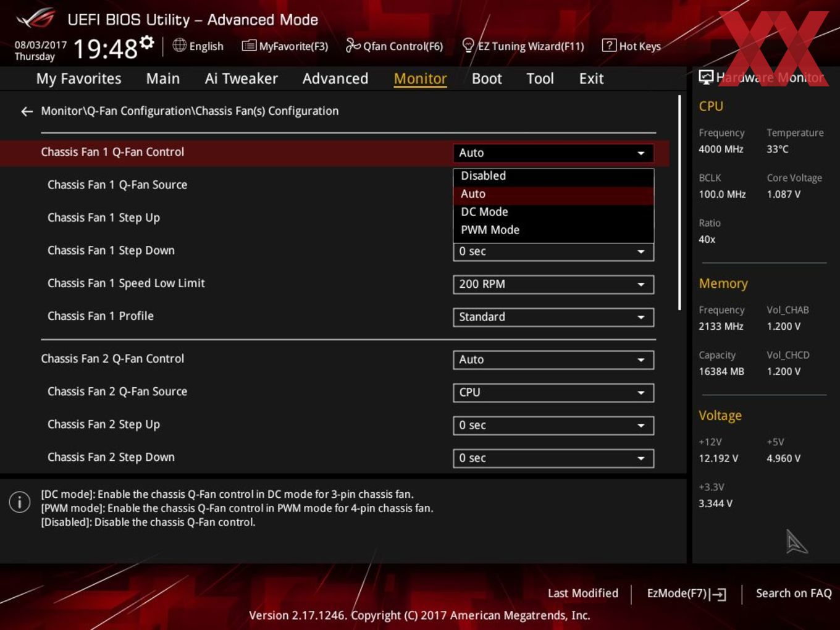Image resolution: width=840 pixels, height=630 pixels.
Task: Click the 19:48 clock display
Action: click(x=105, y=49)
